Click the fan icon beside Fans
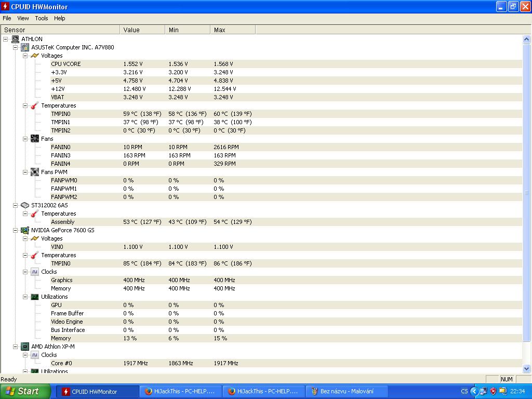Viewport: 532px width, 399px height. [35, 139]
